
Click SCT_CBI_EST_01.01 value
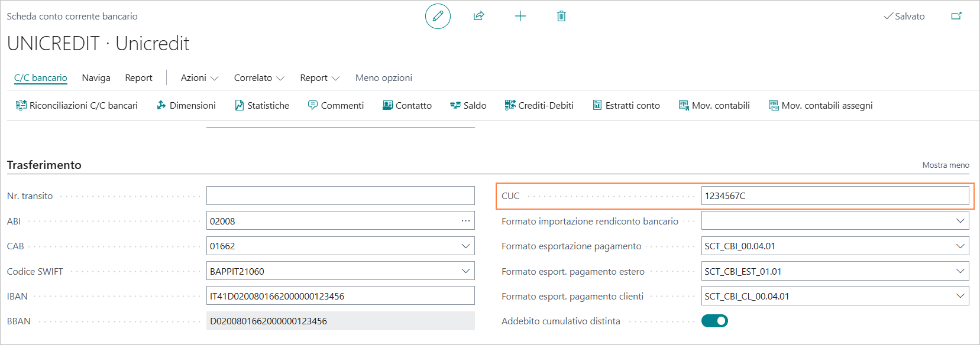click(x=743, y=271)
